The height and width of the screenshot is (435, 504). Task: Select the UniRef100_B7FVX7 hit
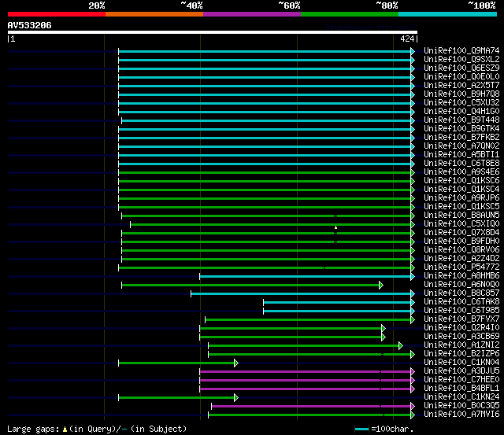pos(461,319)
